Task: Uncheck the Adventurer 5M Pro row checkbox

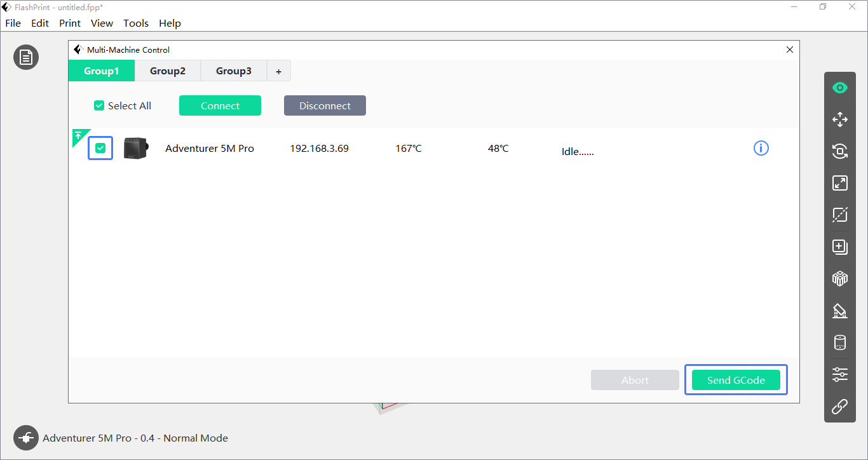Action: [x=100, y=148]
